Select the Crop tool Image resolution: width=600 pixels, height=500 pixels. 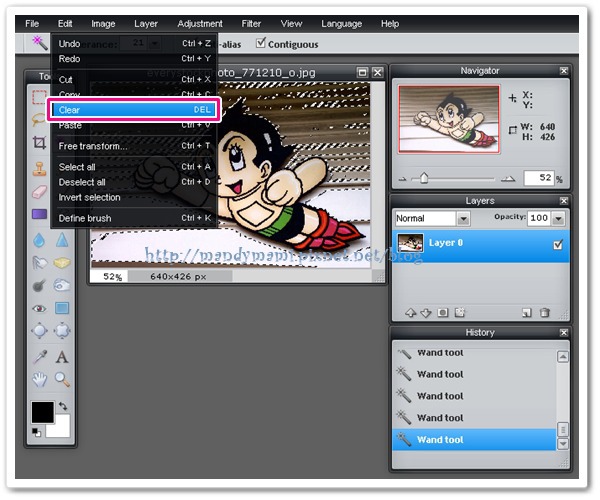[39, 143]
